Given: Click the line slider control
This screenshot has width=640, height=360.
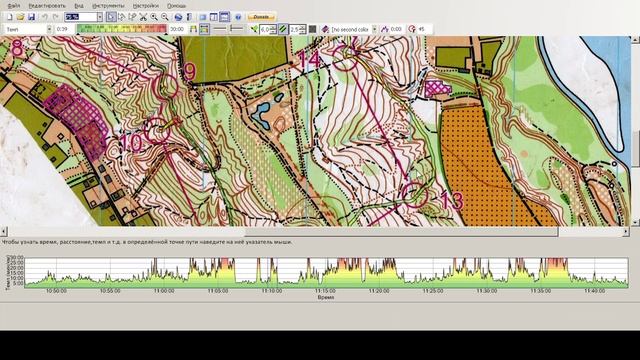Looking at the screenshot, I should tap(236, 29).
